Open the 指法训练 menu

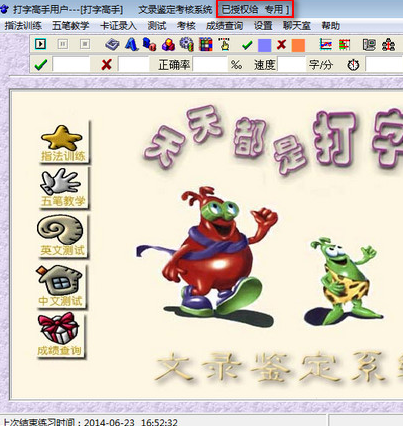pyautogui.click(x=23, y=26)
